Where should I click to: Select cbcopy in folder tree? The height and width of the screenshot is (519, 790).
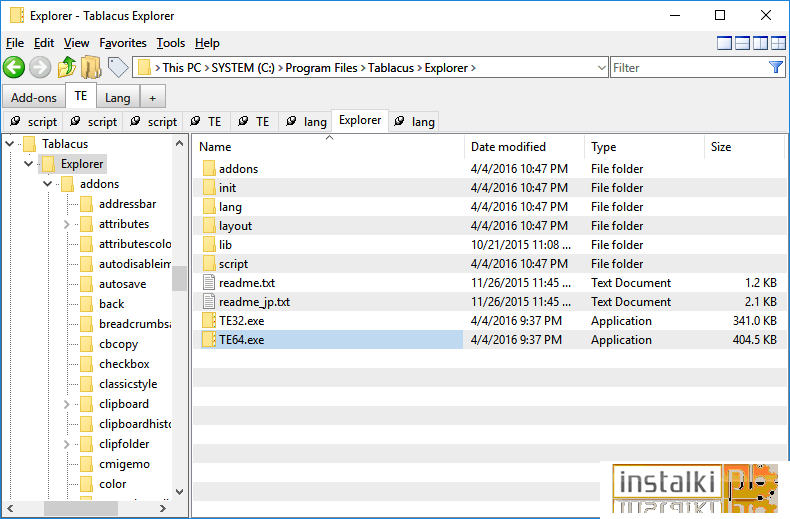pos(118,344)
